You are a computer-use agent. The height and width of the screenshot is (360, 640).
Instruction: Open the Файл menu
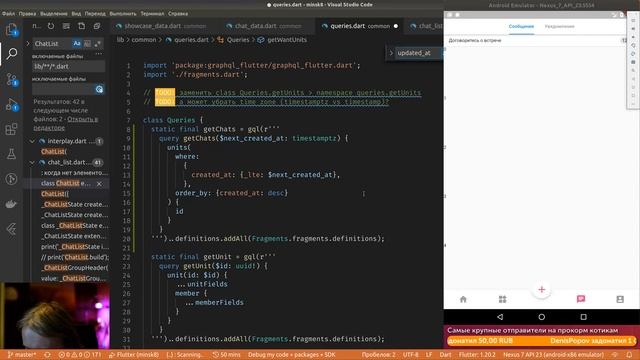point(8,13)
